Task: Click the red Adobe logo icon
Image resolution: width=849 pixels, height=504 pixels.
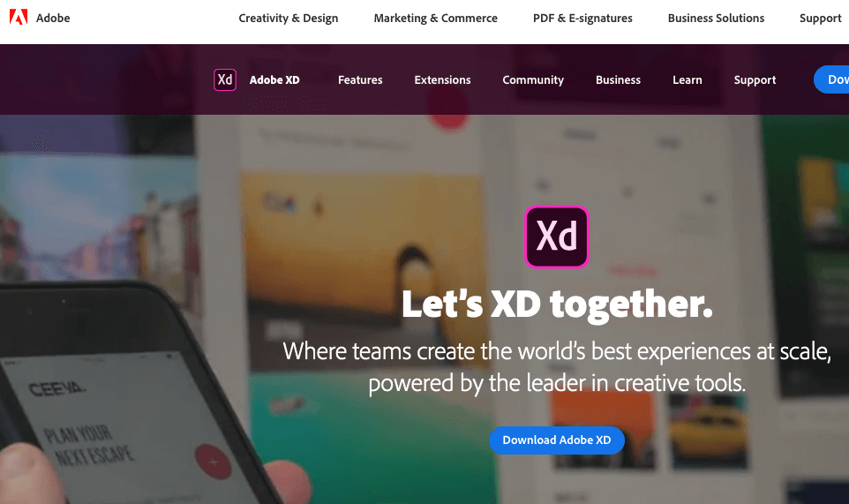Action: (19, 18)
